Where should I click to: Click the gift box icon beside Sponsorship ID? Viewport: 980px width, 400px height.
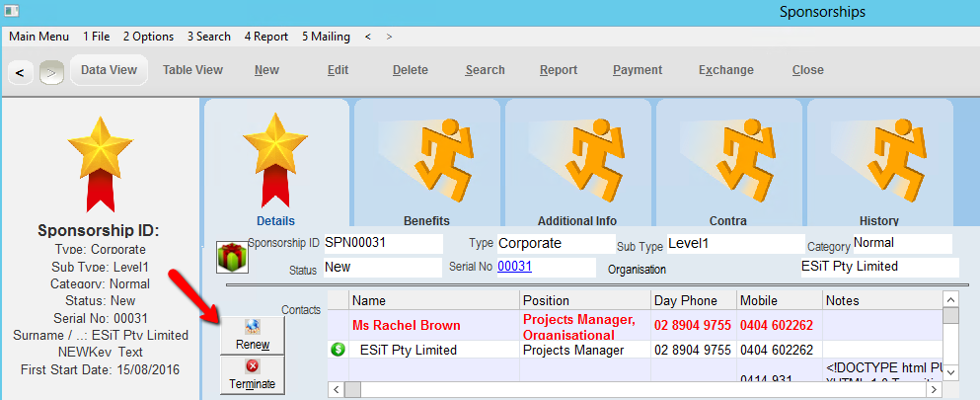click(232, 256)
